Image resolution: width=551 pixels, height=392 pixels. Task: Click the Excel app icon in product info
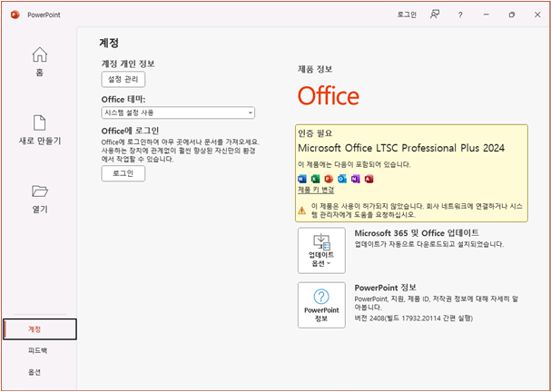point(315,179)
